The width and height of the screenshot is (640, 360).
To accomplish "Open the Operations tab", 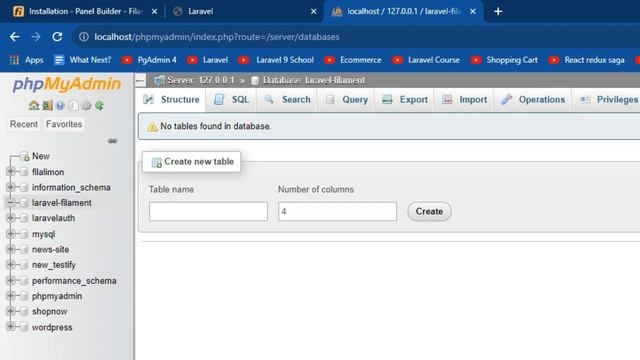I will [533, 100].
